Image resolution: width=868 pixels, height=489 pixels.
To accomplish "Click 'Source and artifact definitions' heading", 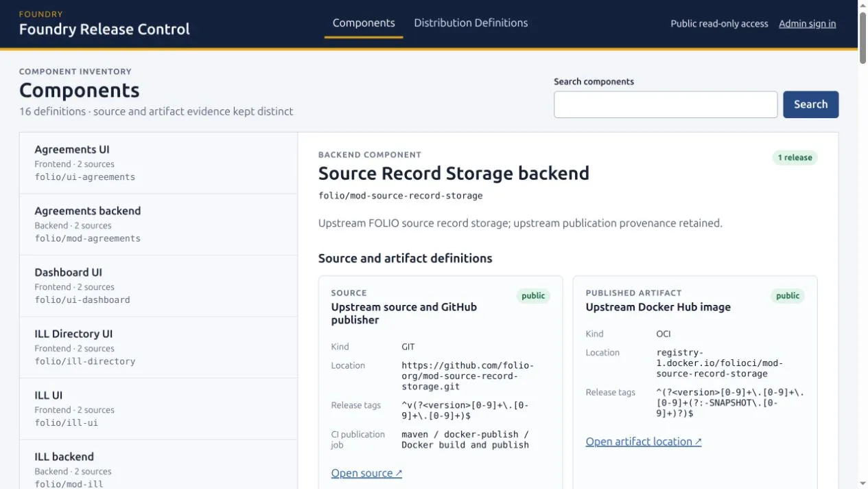I will click(x=406, y=258).
